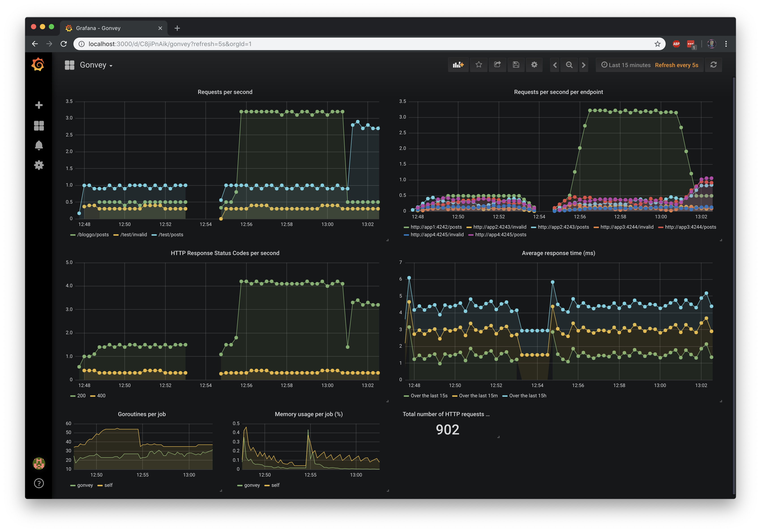
Task: Open the Share dashboard icon
Action: [x=497, y=65]
